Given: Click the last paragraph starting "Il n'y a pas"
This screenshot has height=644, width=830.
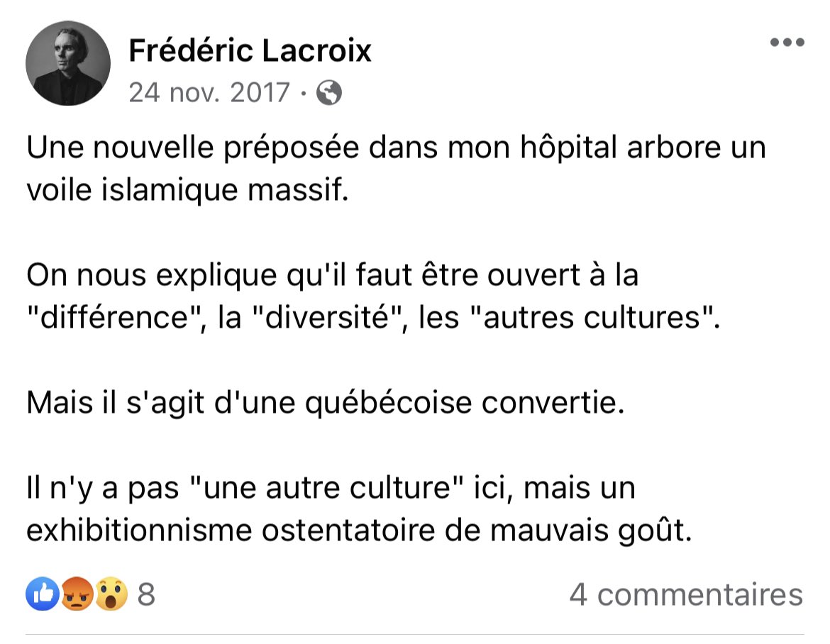Looking at the screenshot, I should coord(359,509).
